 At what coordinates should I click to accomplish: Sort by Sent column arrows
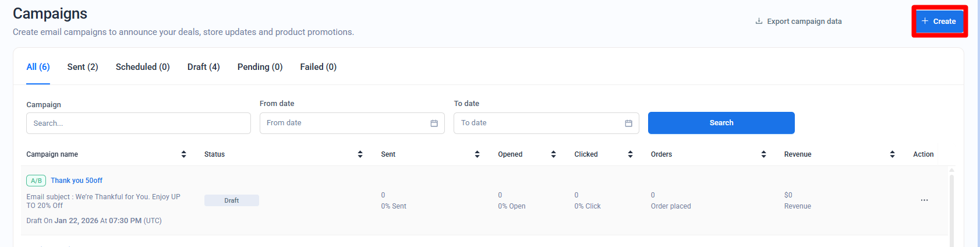pos(477,154)
